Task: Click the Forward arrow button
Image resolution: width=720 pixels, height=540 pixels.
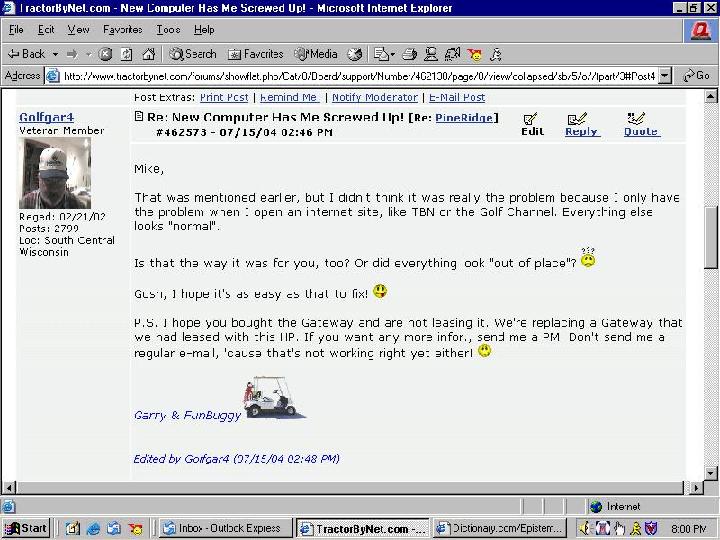Action: coord(72,54)
